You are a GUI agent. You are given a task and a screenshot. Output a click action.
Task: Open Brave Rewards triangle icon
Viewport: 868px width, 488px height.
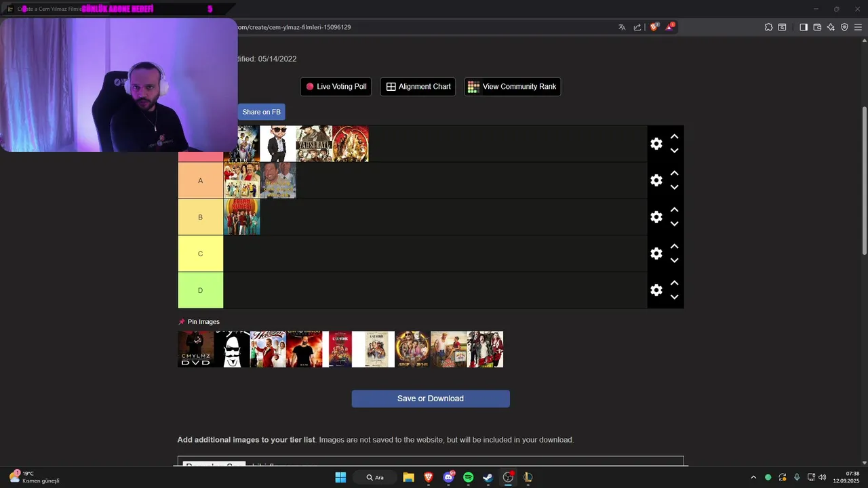[x=670, y=27]
